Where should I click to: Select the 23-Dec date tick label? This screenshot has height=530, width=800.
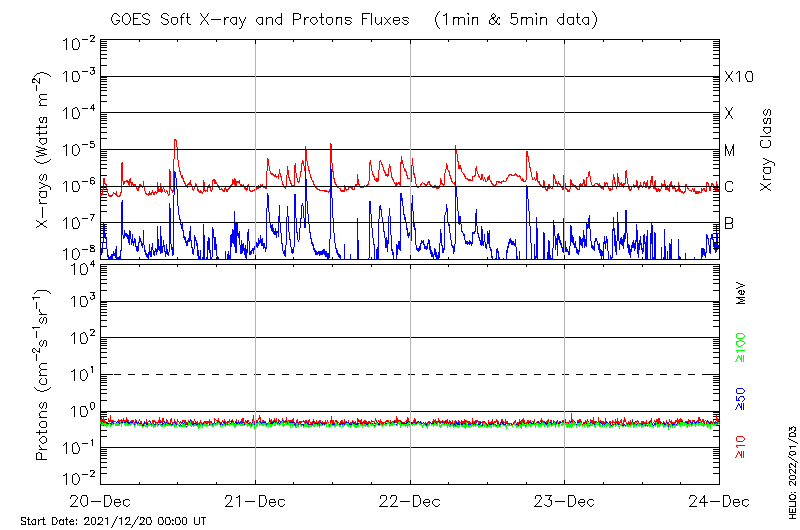(x=565, y=499)
